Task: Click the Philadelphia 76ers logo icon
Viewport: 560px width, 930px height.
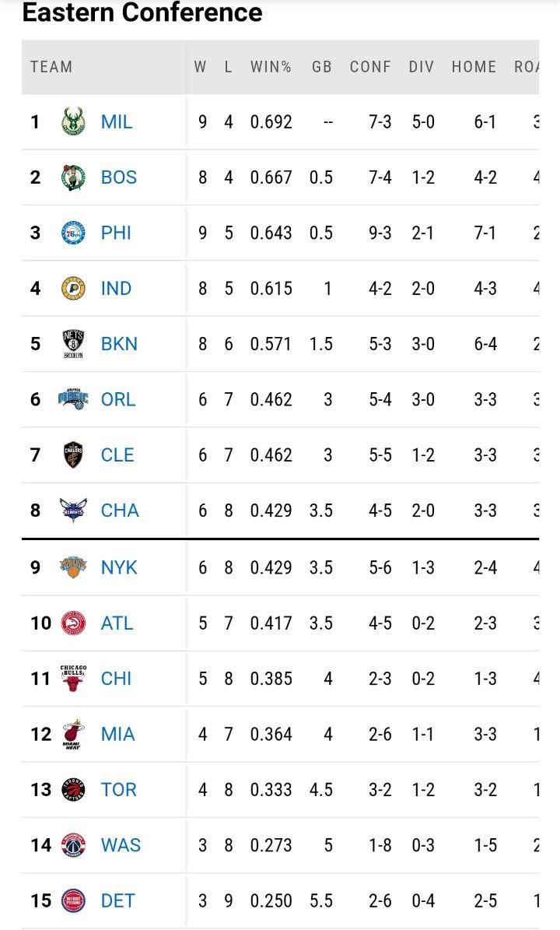Action: pyautogui.click(x=73, y=233)
